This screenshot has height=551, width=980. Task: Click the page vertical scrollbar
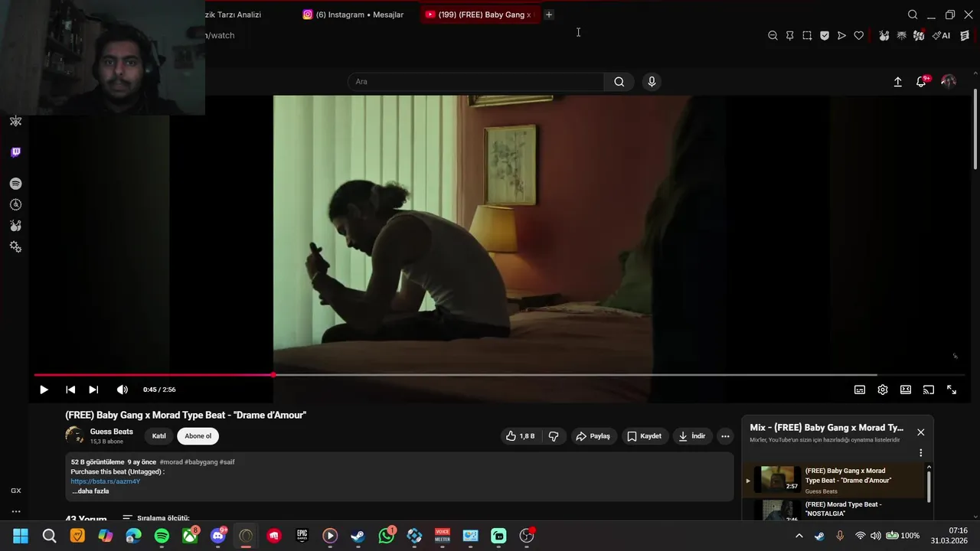click(975, 130)
